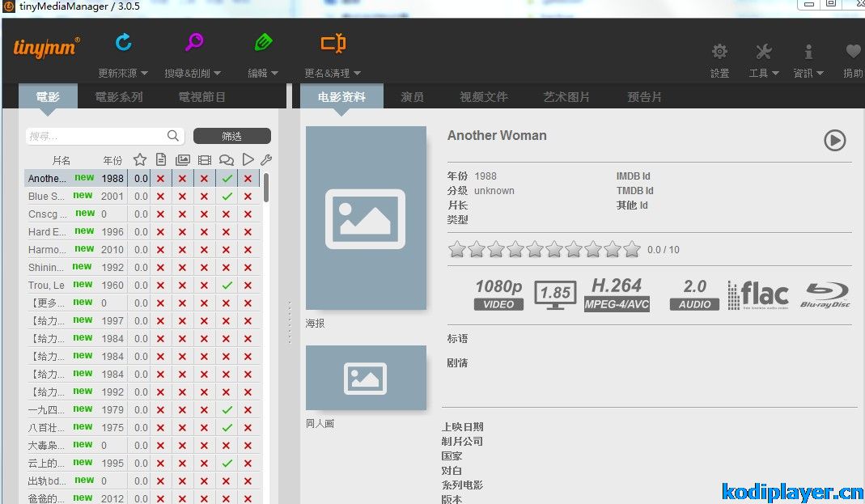Open the 資訊 dropdown arrow

tap(820, 74)
